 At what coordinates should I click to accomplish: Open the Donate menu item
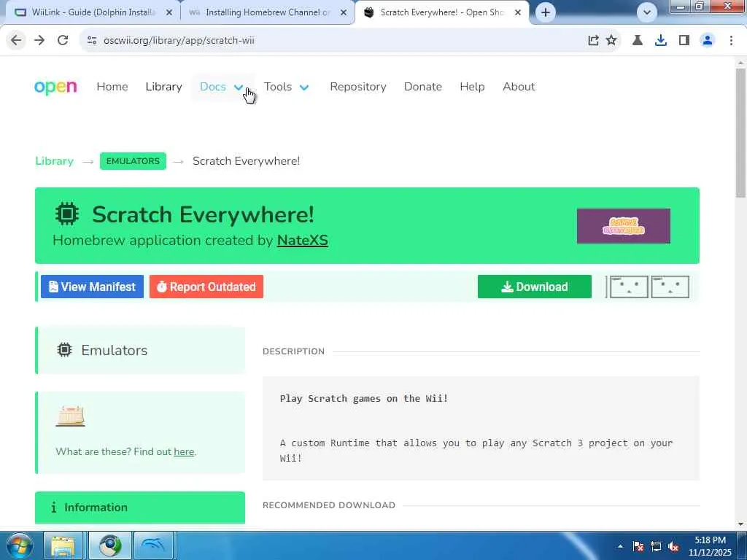click(423, 87)
